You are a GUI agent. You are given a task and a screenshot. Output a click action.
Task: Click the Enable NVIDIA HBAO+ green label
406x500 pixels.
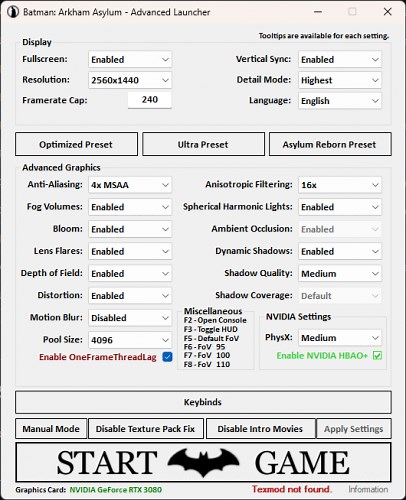click(x=322, y=356)
